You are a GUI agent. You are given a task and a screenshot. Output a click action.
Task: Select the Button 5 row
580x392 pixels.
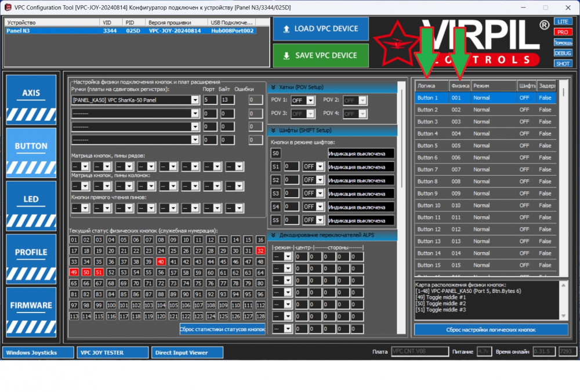click(485, 146)
